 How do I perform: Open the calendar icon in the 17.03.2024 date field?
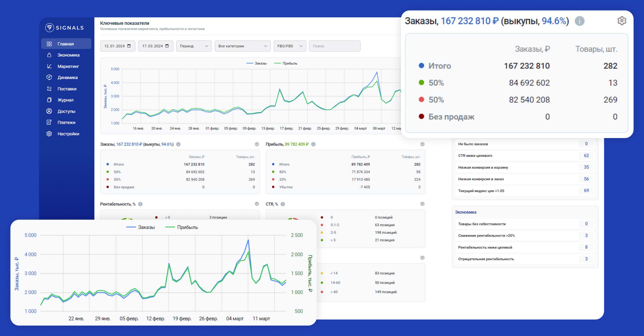(x=167, y=46)
